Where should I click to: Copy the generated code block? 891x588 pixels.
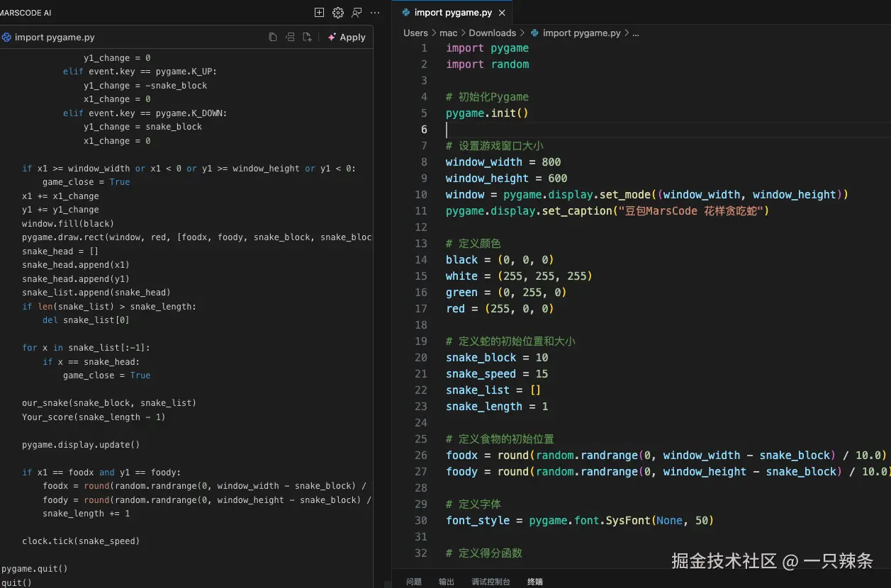tap(272, 38)
